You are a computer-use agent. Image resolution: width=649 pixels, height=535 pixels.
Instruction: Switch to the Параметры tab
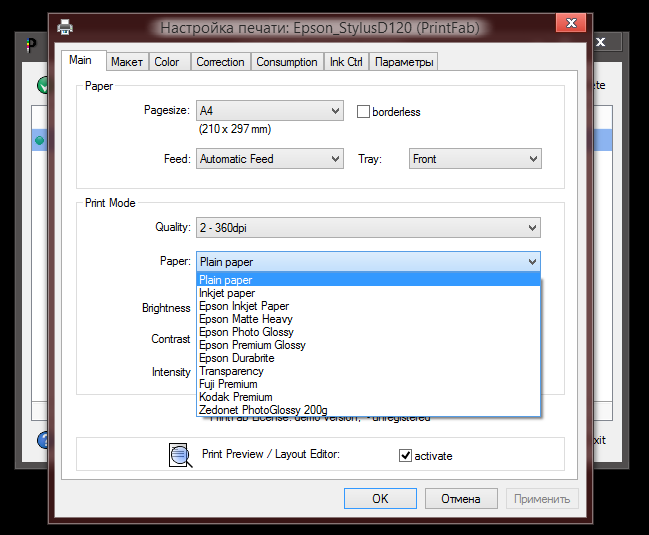(404, 62)
